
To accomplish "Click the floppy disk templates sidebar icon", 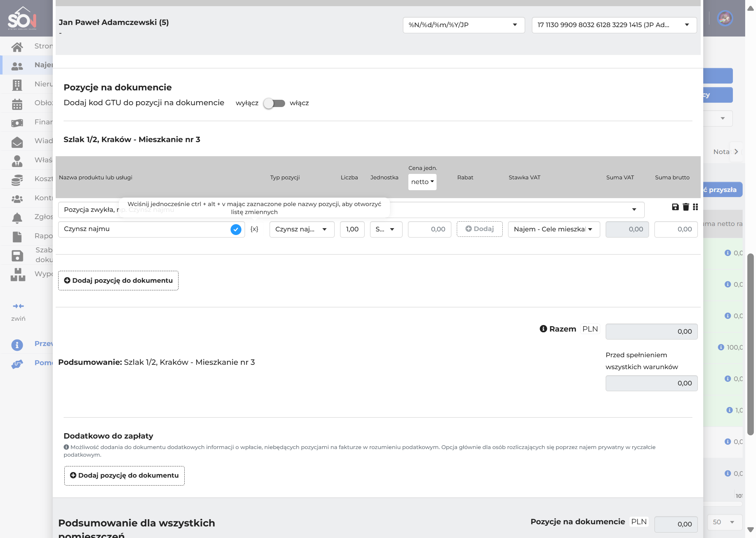I will pos(17,256).
